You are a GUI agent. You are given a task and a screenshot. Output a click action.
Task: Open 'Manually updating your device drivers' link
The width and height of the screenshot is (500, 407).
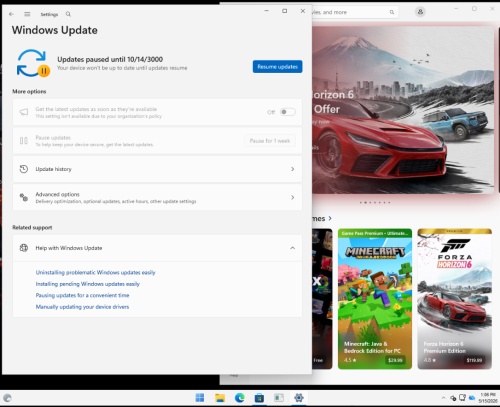click(82, 307)
